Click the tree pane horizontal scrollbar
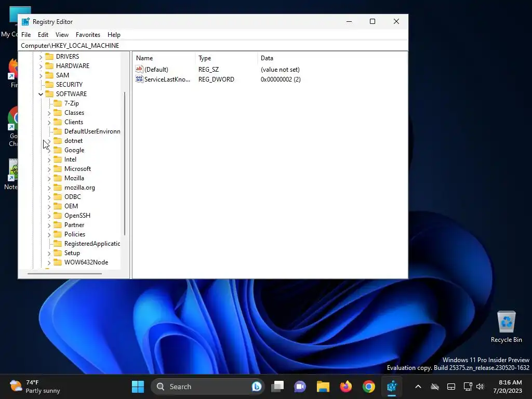This screenshot has width=532, height=399. click(x=64, y=273)
